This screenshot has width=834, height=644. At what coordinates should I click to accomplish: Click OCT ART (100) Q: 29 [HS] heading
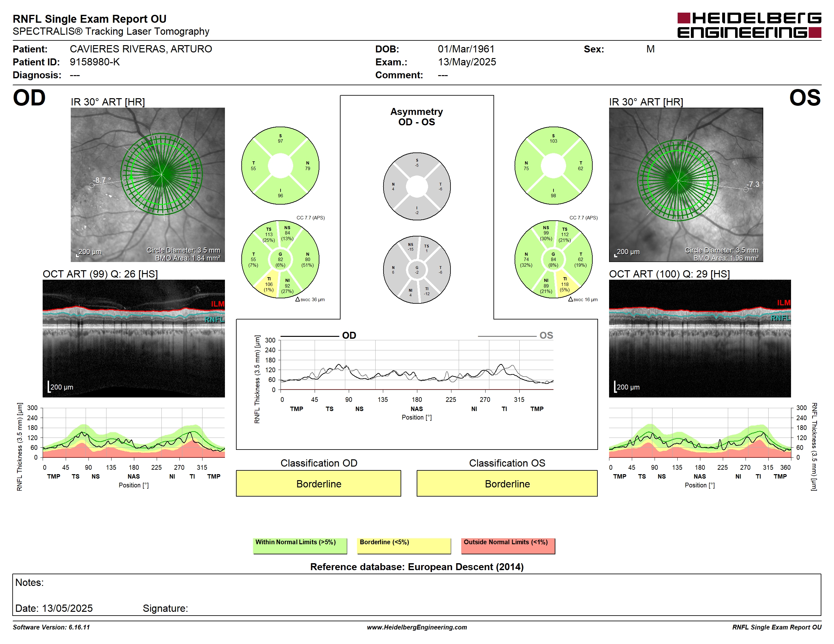[x=669, y=274]
